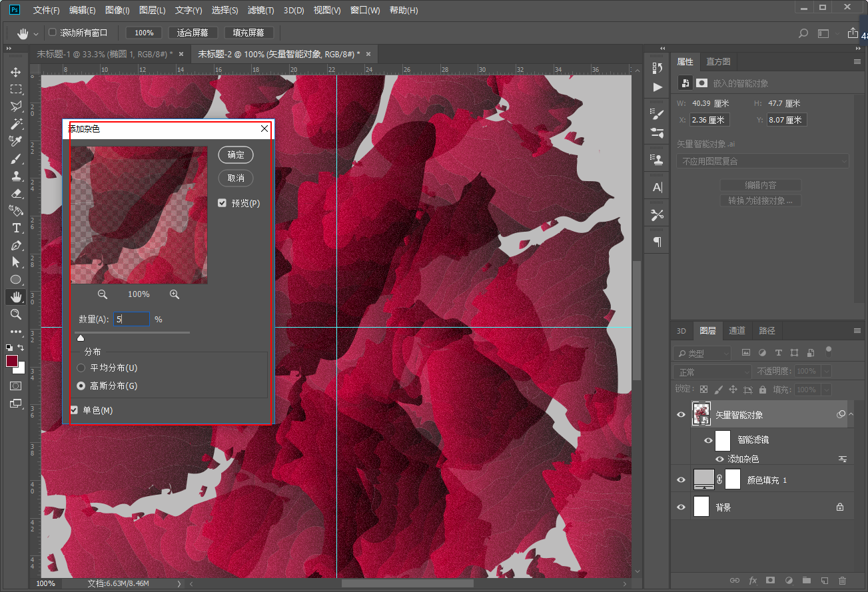Click the 适合屏幕 button

[193, 33]
